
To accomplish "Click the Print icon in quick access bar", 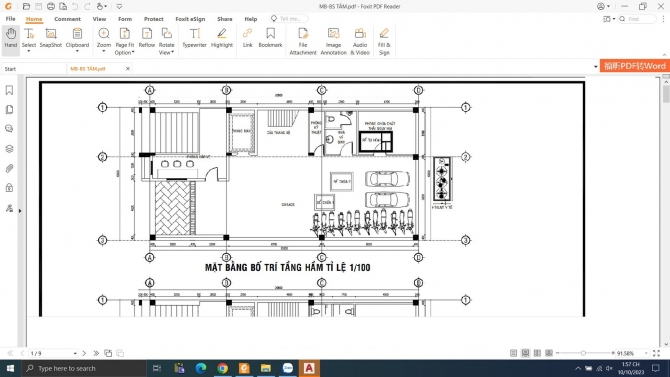I will (x=51, y=6).
